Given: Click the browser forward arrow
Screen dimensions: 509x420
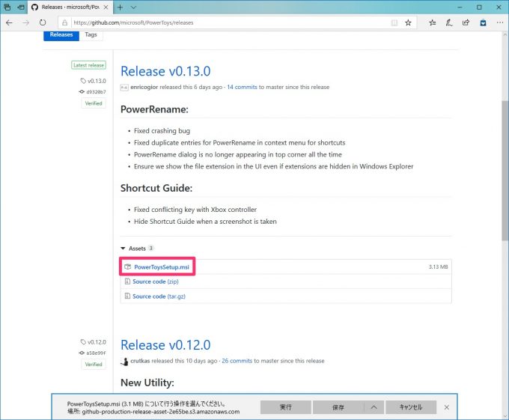Looking at the screenshot, I should pyautogui.click(x=26, y=22).
